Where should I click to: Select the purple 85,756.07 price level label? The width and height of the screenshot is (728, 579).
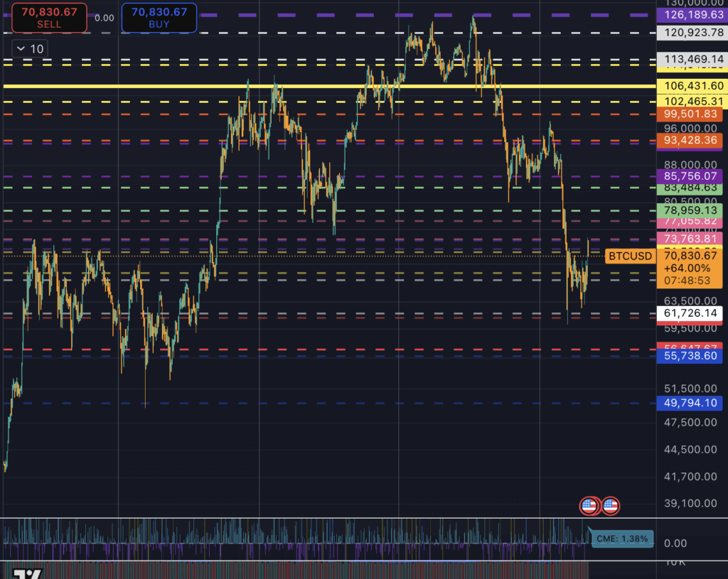click(x=688, y=175)
